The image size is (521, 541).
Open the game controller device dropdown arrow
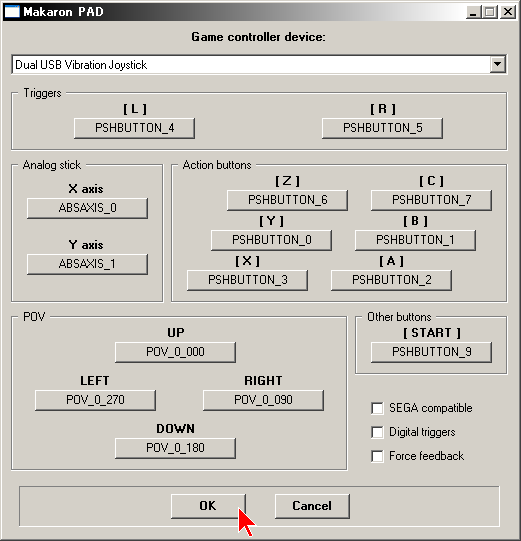497,65
